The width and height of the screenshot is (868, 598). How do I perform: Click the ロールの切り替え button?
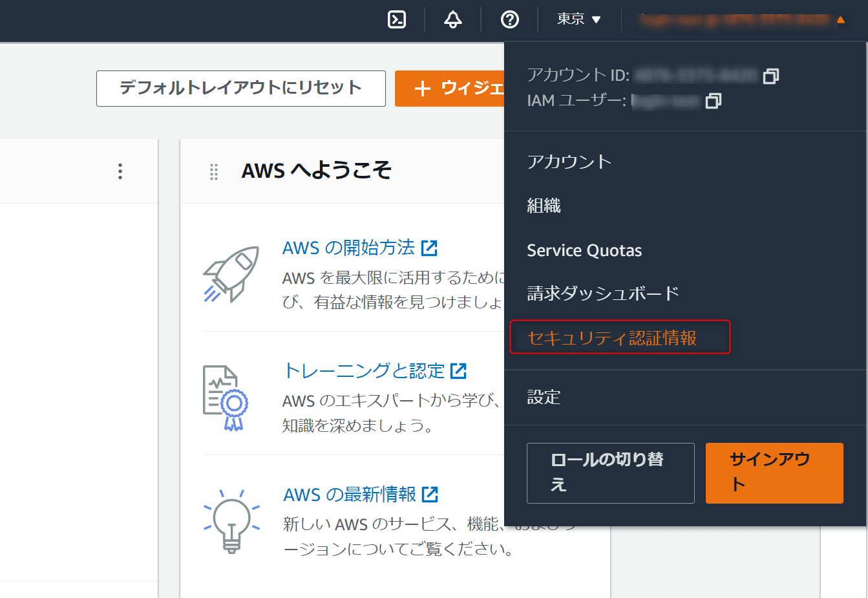point(611,473)
